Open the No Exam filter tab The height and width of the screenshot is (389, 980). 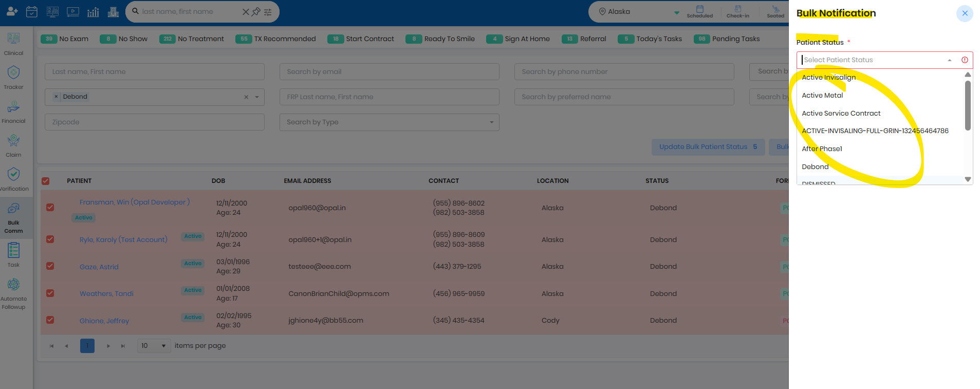click(x=65, y=39)
